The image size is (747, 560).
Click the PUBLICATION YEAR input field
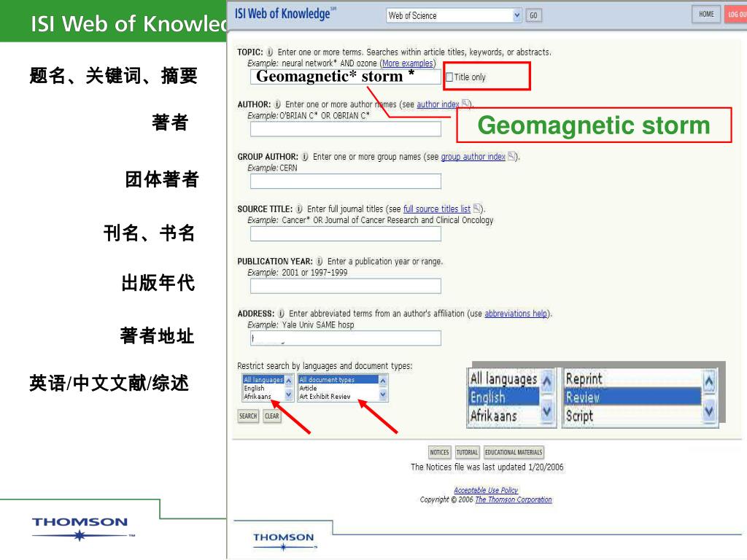coord(345,286)
